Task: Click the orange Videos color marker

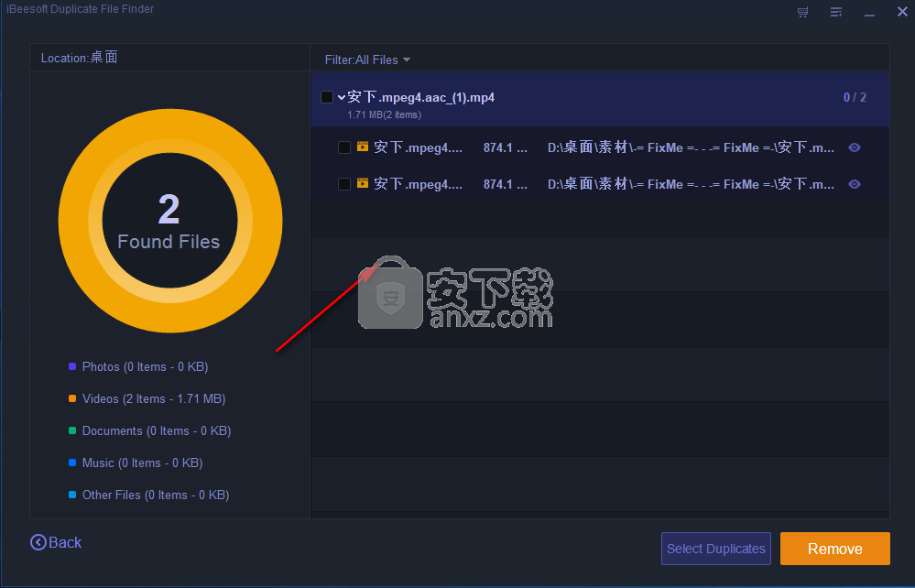Action: pyautogui.click(x=72, y=399)
